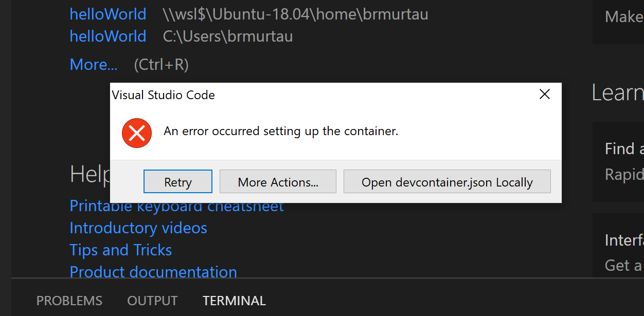644x316 pixels.
Task: Open Product documentation
Action: click(x=153, y=272)
